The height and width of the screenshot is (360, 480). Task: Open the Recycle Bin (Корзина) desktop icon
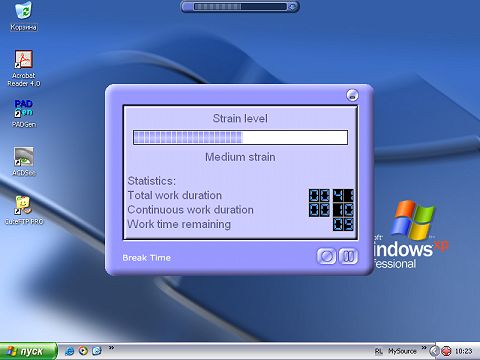point(23,16)
